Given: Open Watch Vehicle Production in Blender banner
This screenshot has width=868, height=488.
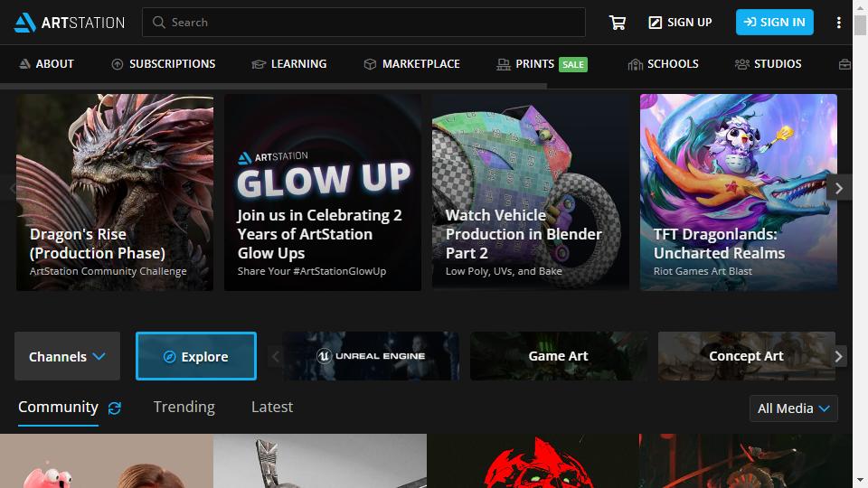Looking at the screenshot, I should [x=531, y=192].
